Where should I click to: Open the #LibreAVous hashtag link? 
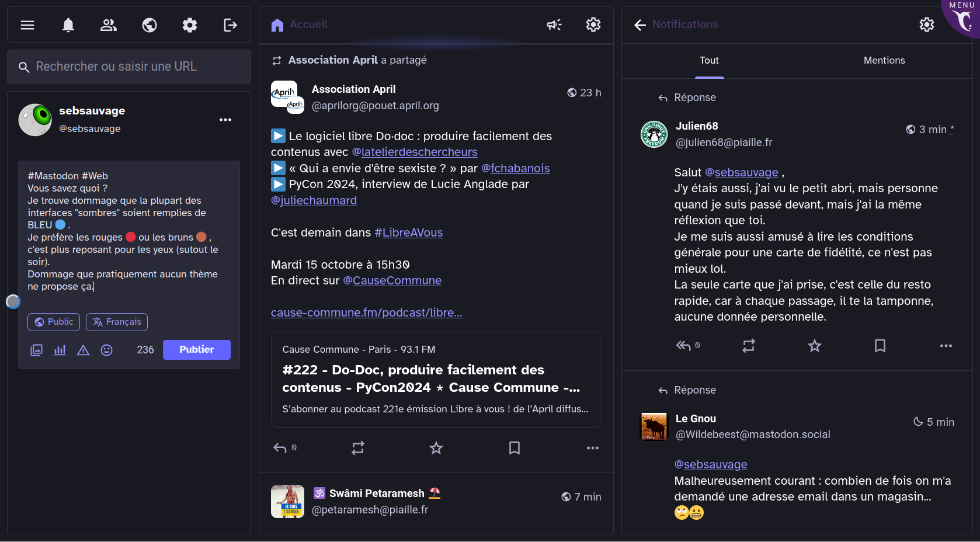(x=408, y=232)
